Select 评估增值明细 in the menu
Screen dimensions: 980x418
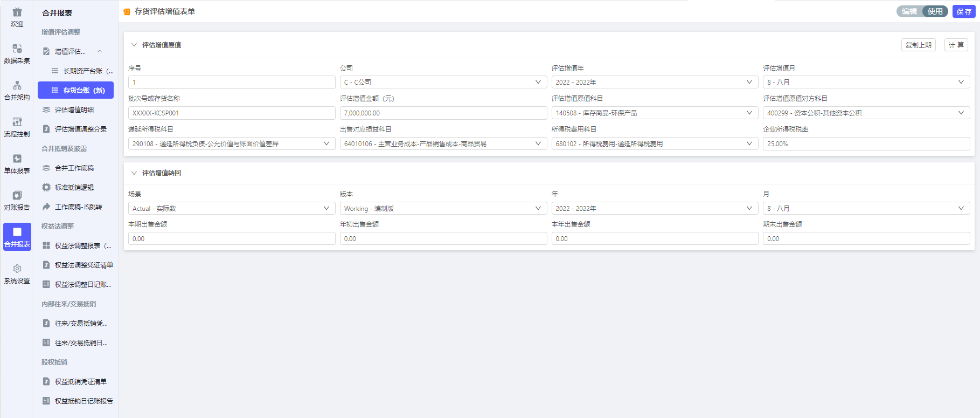click(x=74, y=109)
